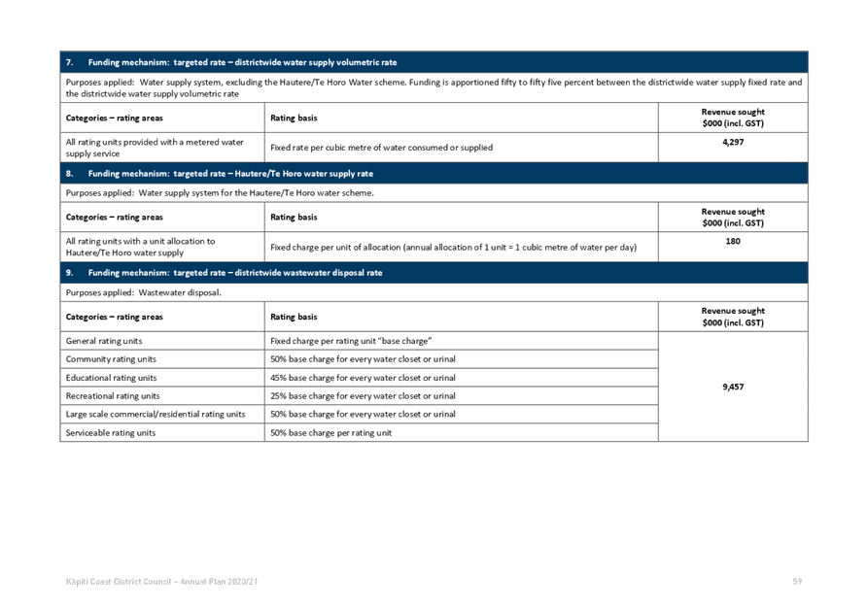Select 'Purposes applied: Water supply system for the Hautere/Te Horo' line
Image resolution: width=868 pixels, height=608 pixels.
[434, 193]
